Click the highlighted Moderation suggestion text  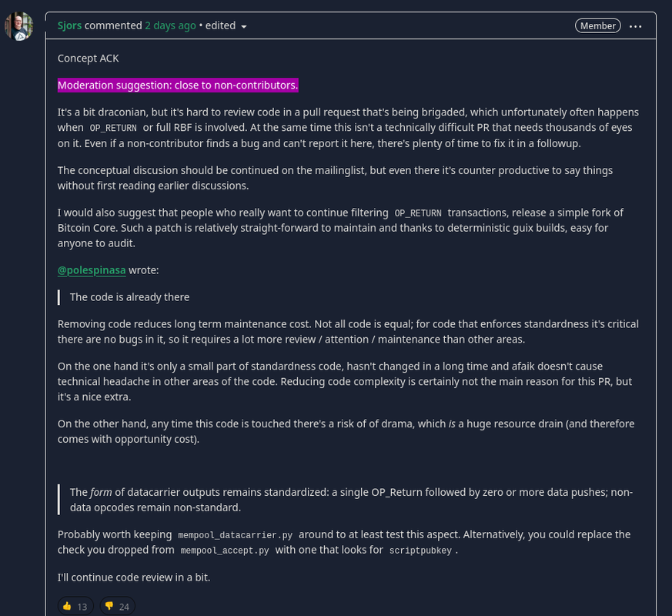[x=178, y=85]
